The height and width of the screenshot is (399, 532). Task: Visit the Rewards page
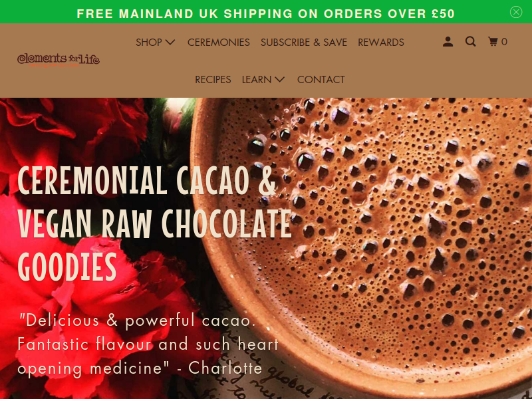pyautogui.click(x=380, y=42)
